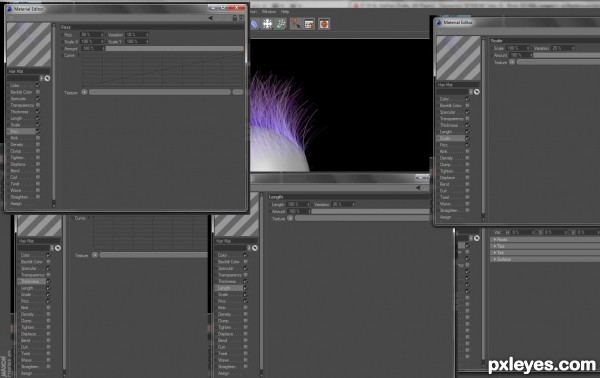600x378 pixels.
Task: Click the green dotted particles toolbar icon
Action: (x=281, y=24)
